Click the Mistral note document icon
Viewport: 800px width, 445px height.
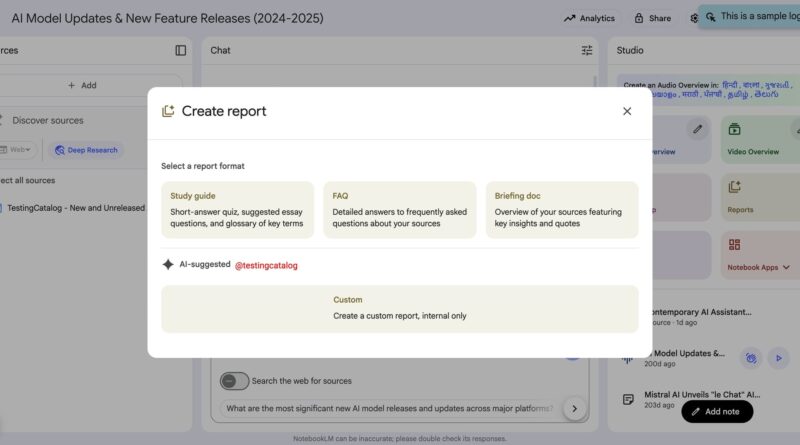(x=628, y=400)
